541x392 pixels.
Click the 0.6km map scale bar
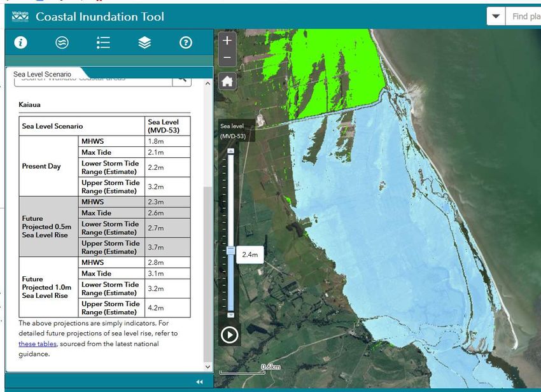[242, 372]
